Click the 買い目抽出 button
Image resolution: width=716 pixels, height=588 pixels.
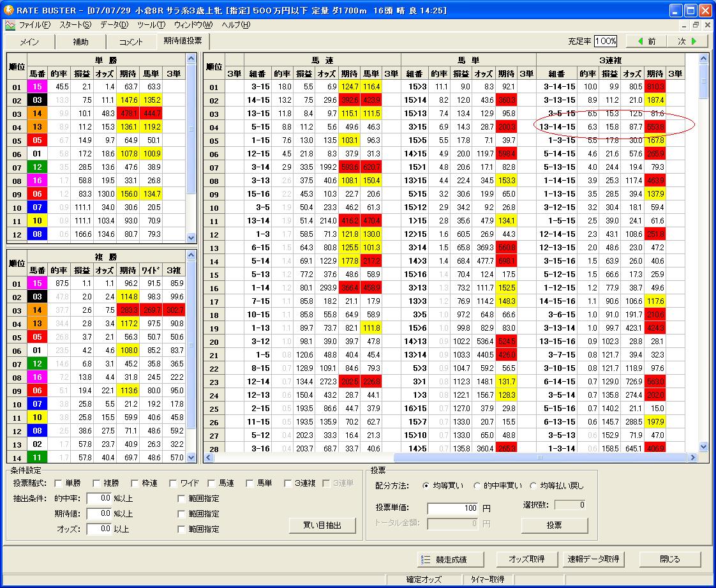tap(322, 525)
